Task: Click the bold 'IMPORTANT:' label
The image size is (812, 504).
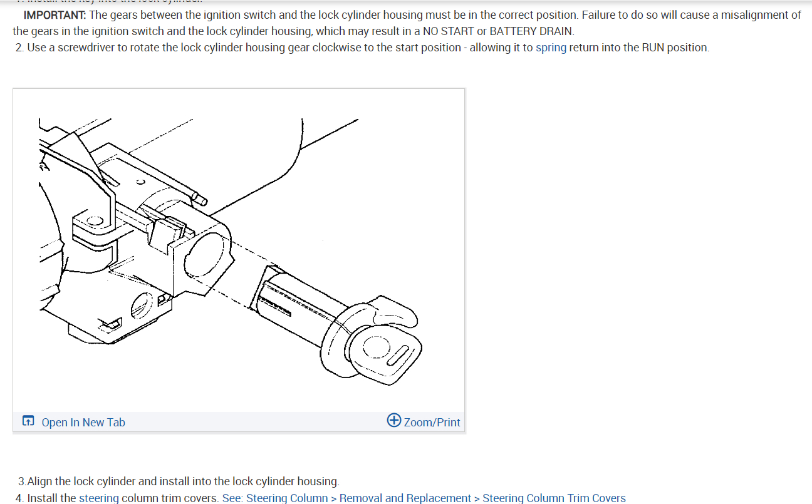Action: (x=55, y=15)
